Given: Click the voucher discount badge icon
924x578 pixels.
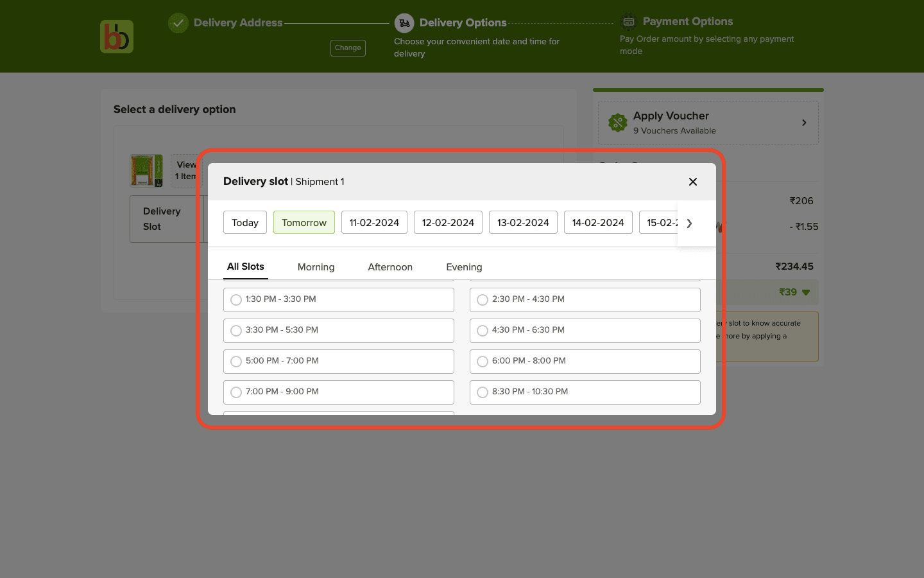Looking at the screenshot, I should click(617, 123).
